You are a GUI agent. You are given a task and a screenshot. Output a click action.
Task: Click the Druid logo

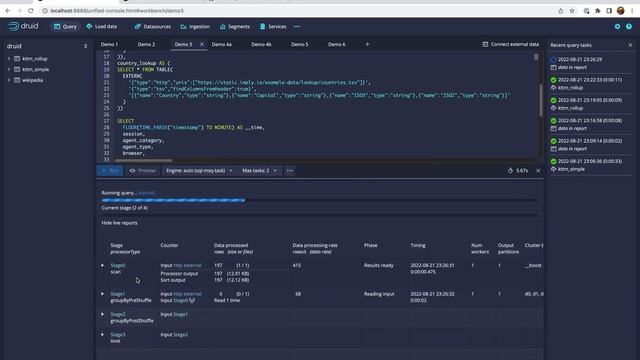(23, 27)
